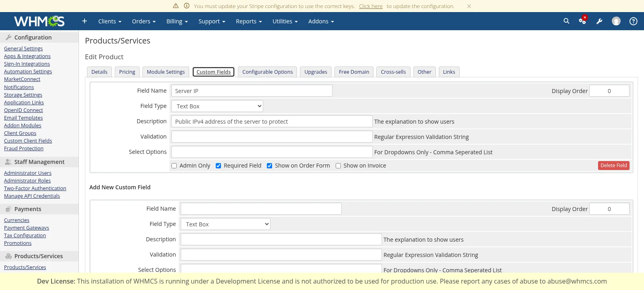Viewport: 644px width, 290px height.
Task: Click the Delete Field button
Action: 614,166
